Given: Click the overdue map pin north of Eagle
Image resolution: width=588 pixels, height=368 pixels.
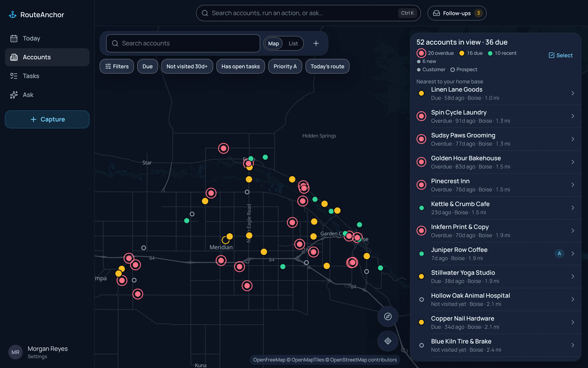Looking at the screenshot, I should coord(223,148).
